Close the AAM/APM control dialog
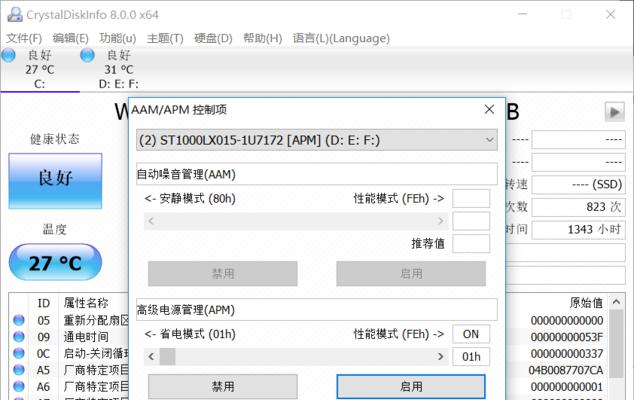The width and height of the screenshot is (634, 400). pos(489,109)
